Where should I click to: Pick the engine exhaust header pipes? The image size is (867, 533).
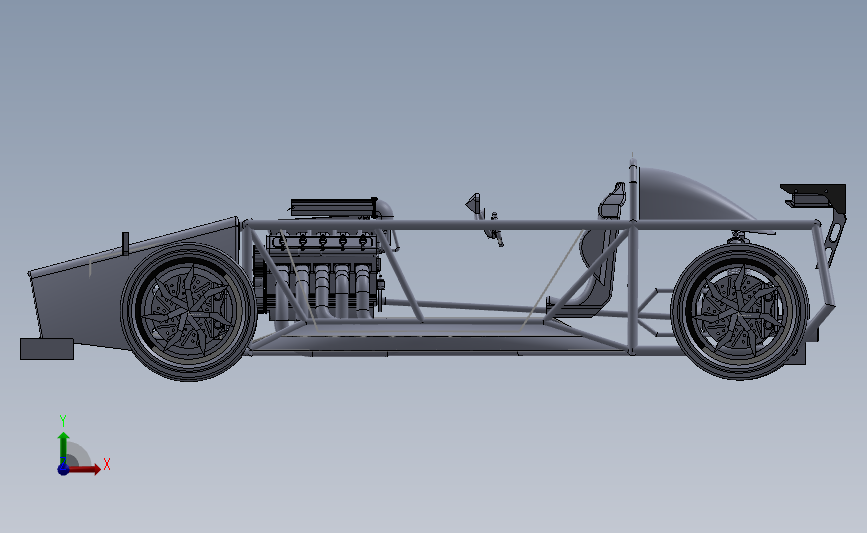point(323,292)
